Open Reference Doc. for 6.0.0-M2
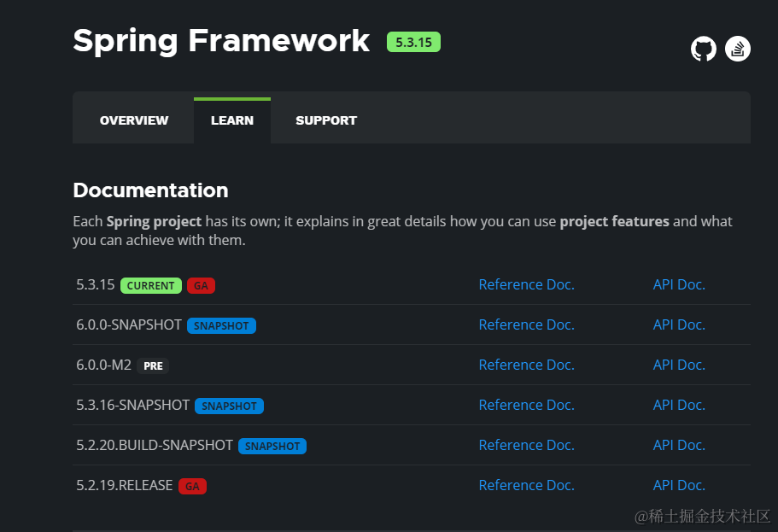 [x=526, y=365]
